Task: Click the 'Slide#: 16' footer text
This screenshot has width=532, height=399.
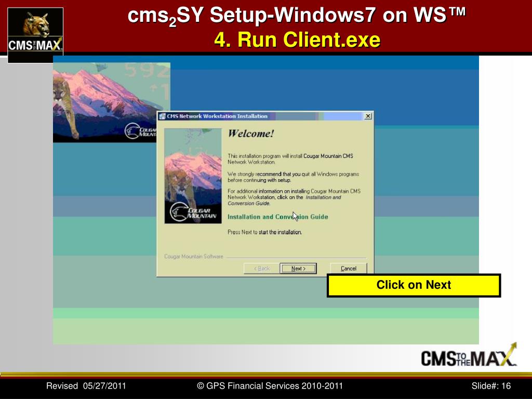Action: [491, 386]
